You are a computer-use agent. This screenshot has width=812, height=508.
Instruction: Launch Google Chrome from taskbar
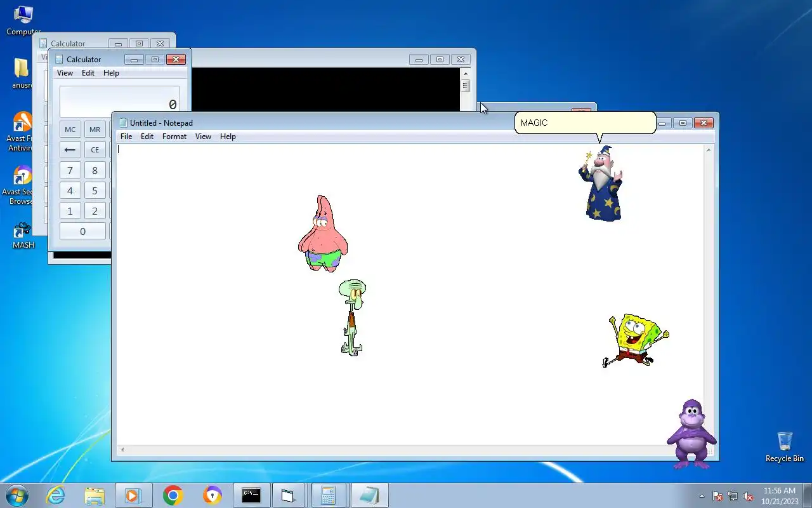coord(173,495)
